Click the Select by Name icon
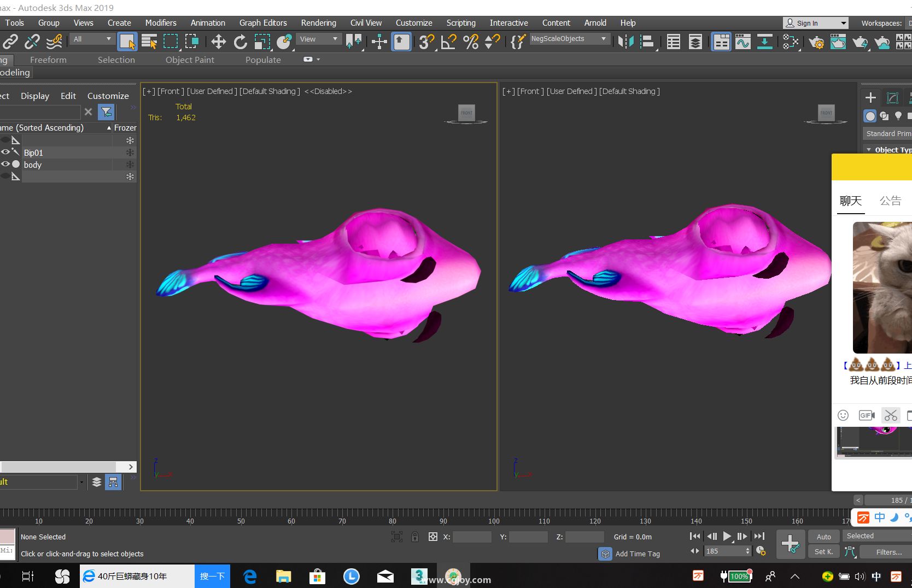 [x=149, y=42]
